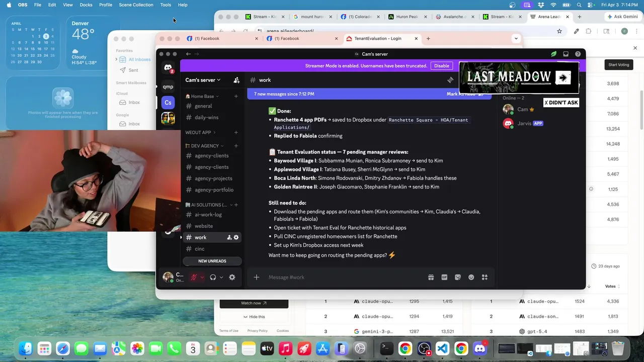Open browser tab list dropdown arrow
This screenshot has width=644, height=362.
click(x=516, y=38)
